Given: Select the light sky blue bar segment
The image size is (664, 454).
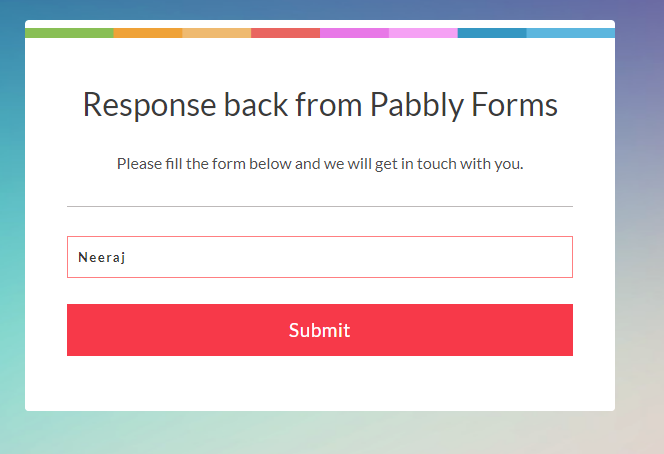Looking at the screenshot, I should (x=570, y=33).
